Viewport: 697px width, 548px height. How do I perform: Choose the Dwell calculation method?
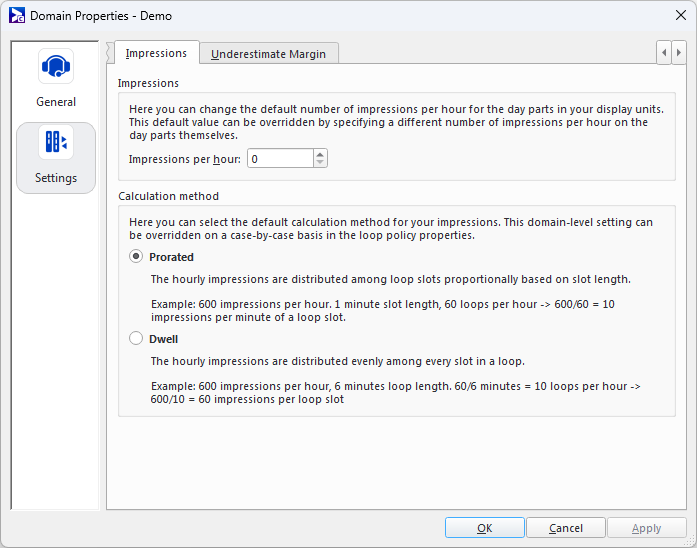[136, 339]
